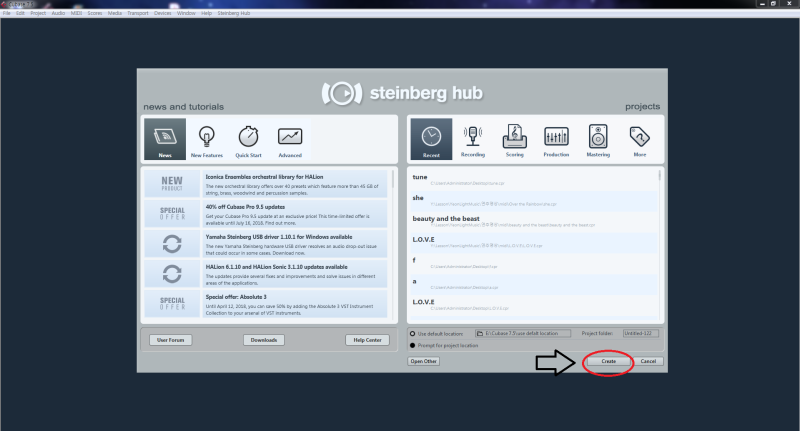Open the Window menu
This screenshot has width=800, height=431.
(186, 13)
